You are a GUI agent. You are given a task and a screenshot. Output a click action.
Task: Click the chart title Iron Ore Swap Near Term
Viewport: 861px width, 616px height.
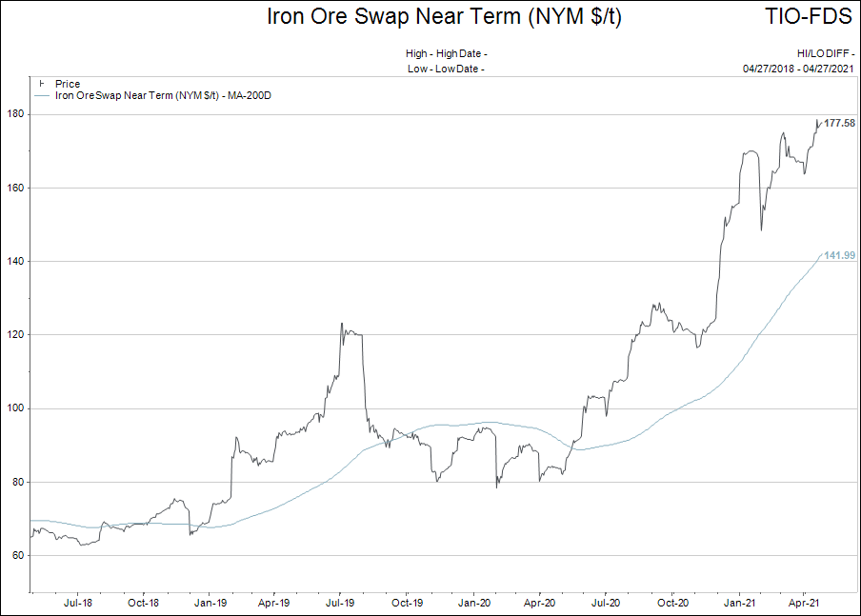[x=444, y=17]
